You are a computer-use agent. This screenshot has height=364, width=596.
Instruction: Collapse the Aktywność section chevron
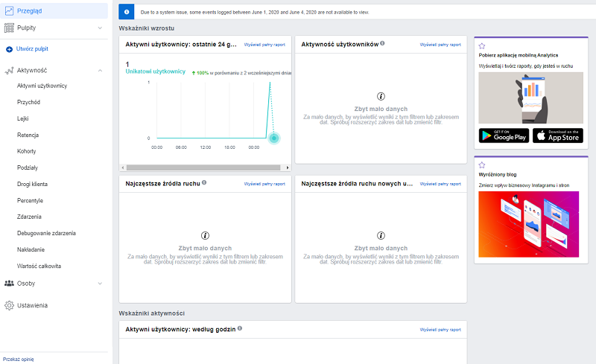pyautogui.click(x=100, y=70)
